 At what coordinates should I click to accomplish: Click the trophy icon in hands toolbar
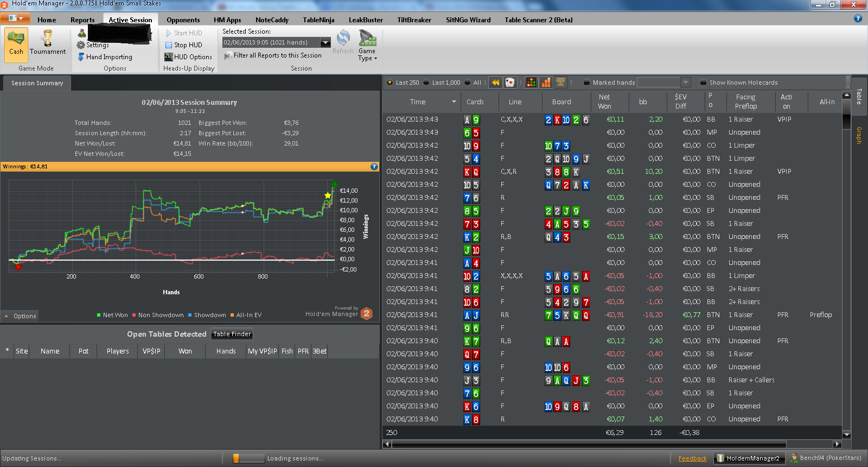560,83
